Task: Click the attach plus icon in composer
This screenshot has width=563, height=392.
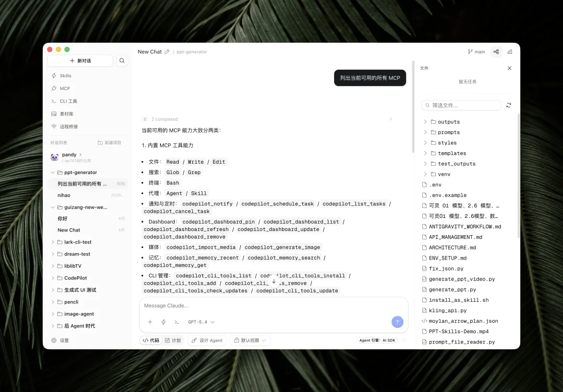Action: (150, 322)
